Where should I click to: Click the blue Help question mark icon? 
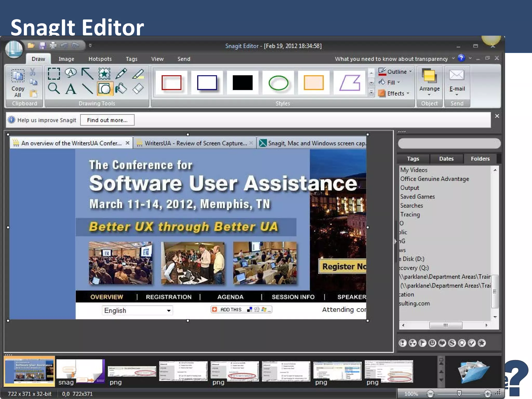click(461, 58)
